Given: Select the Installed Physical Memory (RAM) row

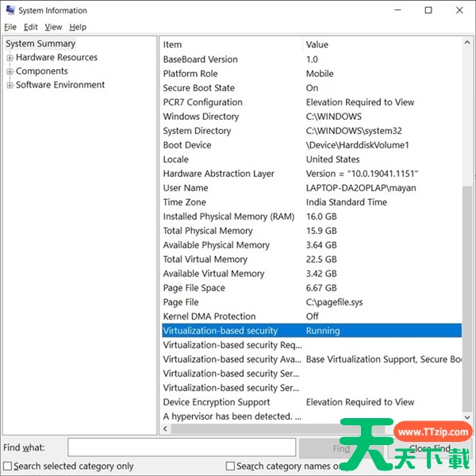Looking at the screenshot, I should (312, 216).
